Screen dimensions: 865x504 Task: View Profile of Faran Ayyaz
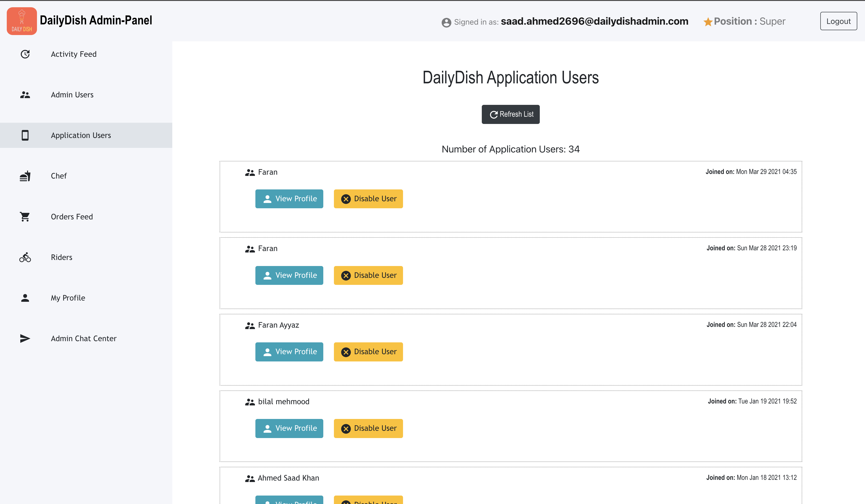[289, 352]
